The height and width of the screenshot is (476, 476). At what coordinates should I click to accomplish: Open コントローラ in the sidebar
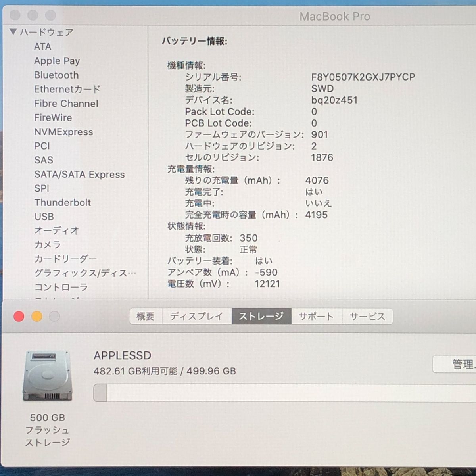[61, 287]
